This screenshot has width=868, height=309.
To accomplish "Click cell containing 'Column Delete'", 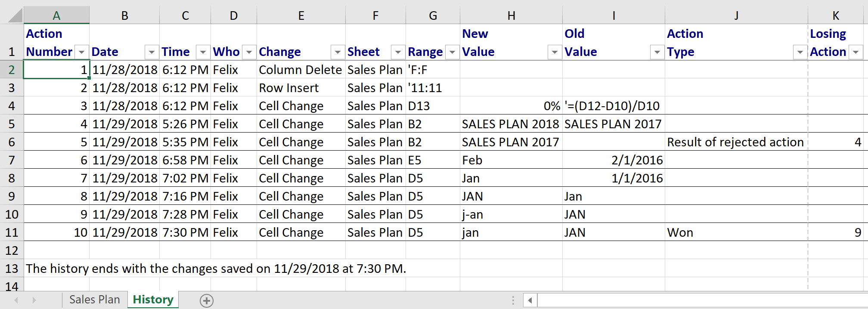I will tap(301, 70).
